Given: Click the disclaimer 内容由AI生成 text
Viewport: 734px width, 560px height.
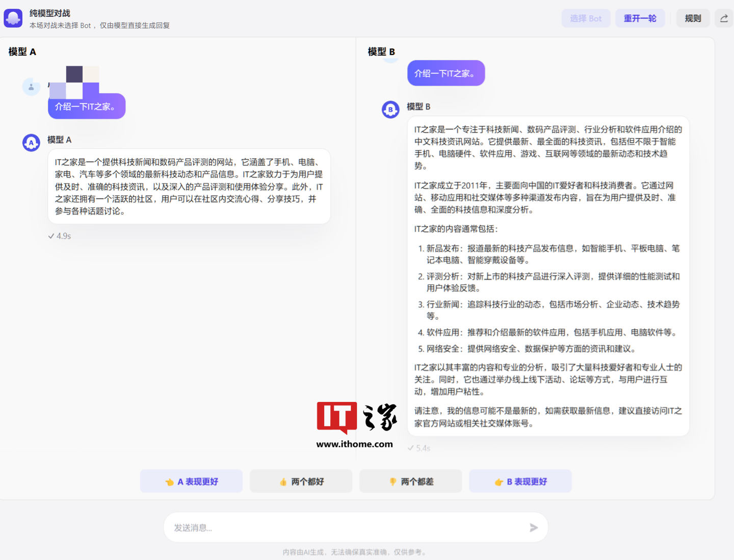Looking at the screenshot, I should click(x=356, y=552).
